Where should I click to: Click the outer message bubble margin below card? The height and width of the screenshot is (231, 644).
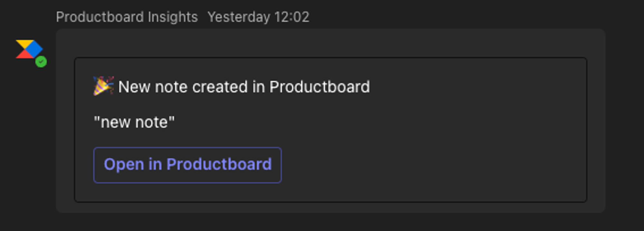click(x=330, y=207)
